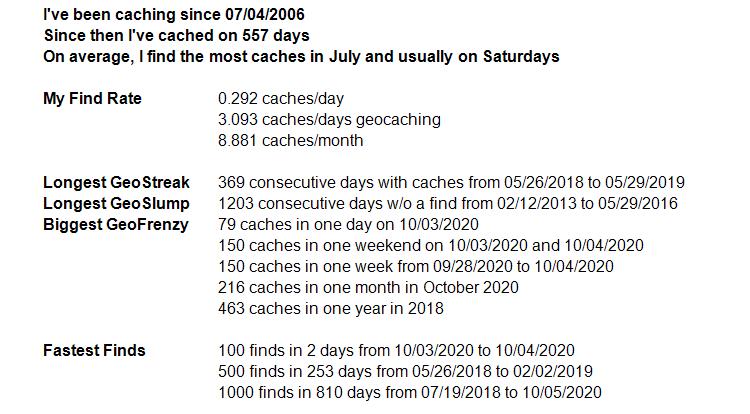This screenshot has width=750, height=414.
Task: Click the 'Biggest GeoFrenzy' label
Action: pyautogui.click(x=116, y=225)
